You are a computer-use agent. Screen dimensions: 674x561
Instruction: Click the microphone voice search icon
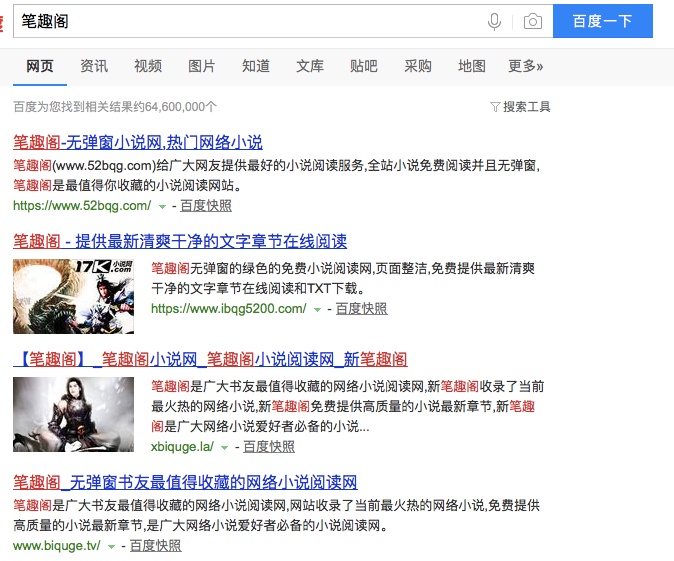[x=494, y=21]
